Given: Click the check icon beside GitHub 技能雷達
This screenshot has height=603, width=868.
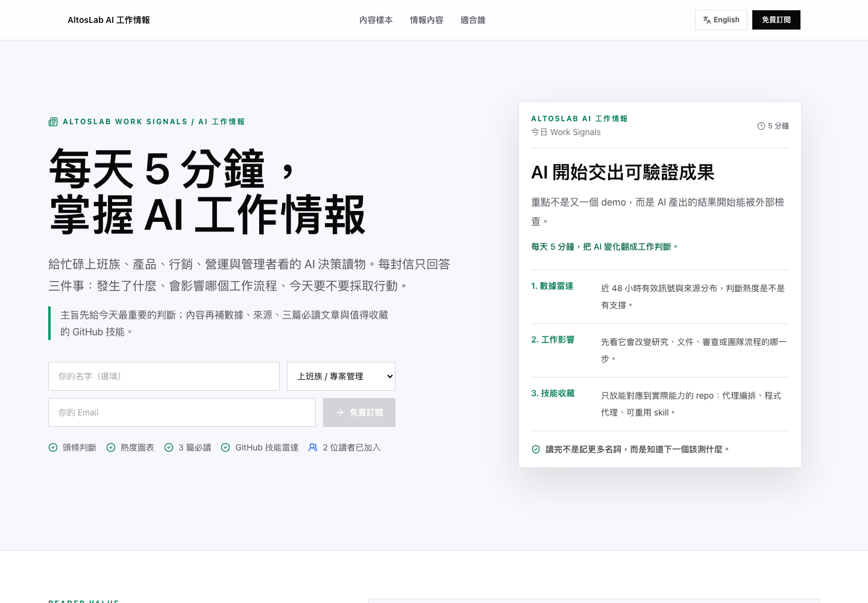Looking at the screenshot, I should click(x=225, y=447).
